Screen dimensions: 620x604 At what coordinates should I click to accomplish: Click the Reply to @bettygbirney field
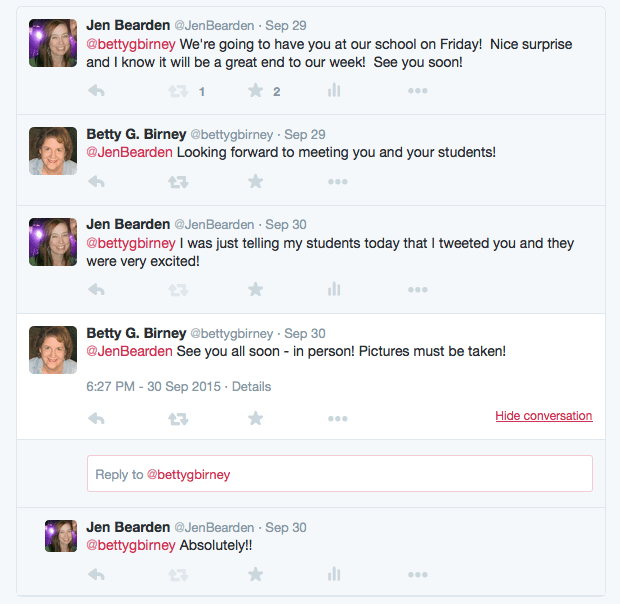point(339,474)
